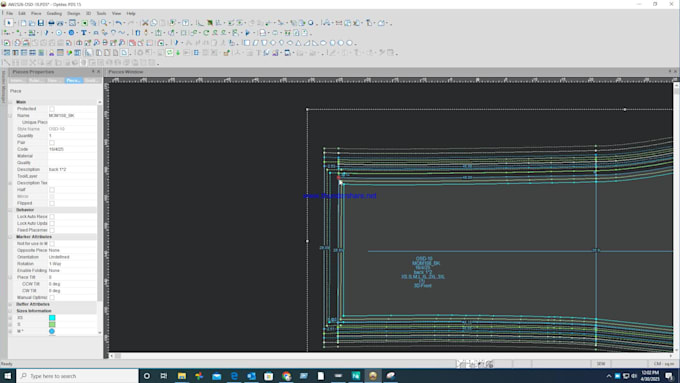Enable the Half checkbox
The width and height of the screenshot is (680, 383).
(52, 190)
